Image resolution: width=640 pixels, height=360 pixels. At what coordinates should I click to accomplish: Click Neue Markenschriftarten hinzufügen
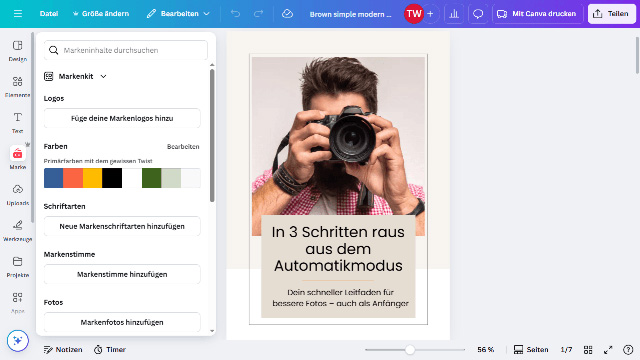pyautogui.click(x=122, y=226)
